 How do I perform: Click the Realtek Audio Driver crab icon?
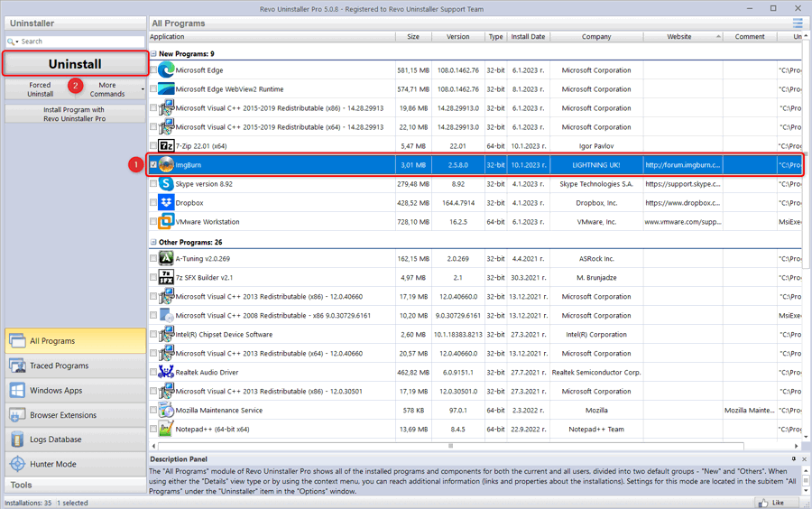(x=166, y=372)
